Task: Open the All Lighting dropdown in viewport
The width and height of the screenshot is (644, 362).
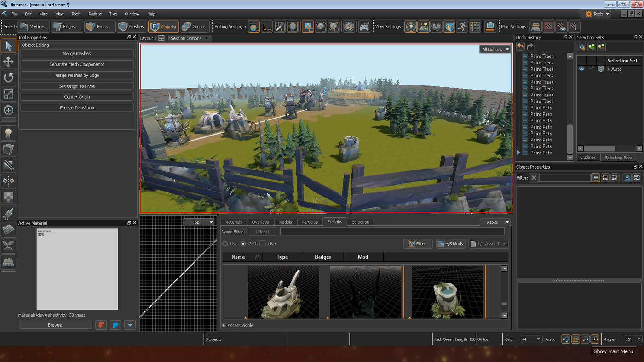Action: (x=495, y=49)
